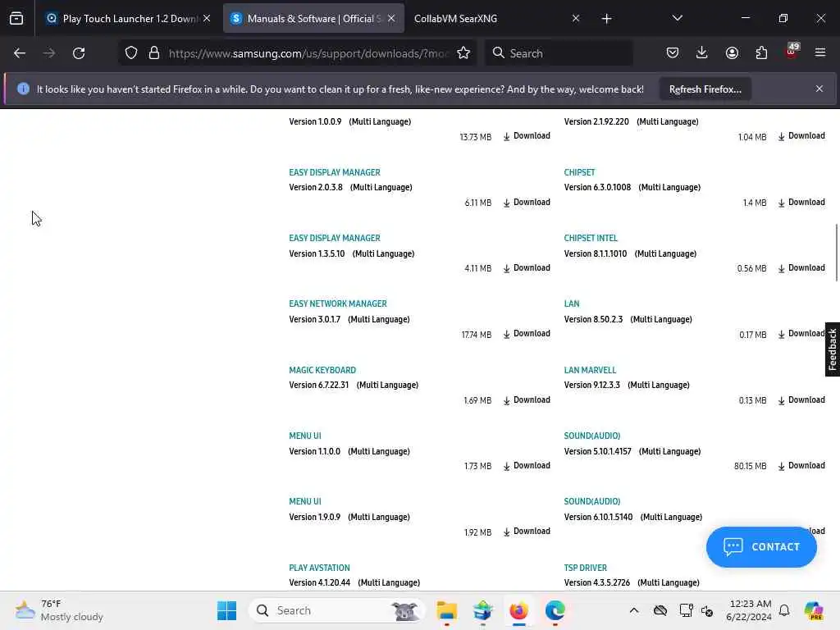This screenshot has width=840, height=630.
Task: Open the Contact chat button
Action: pyautogui.click(x=761, y=547)
